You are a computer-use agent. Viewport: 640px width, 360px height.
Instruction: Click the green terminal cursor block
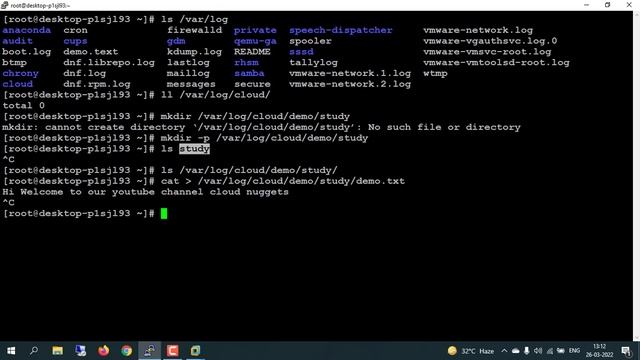pyautogui.click(x=164, y=213)
